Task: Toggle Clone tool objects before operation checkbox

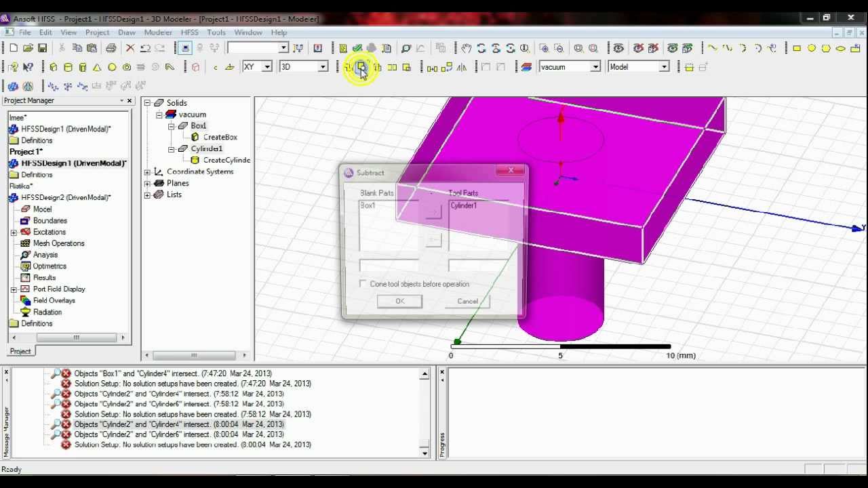Action: pos(363,284)
